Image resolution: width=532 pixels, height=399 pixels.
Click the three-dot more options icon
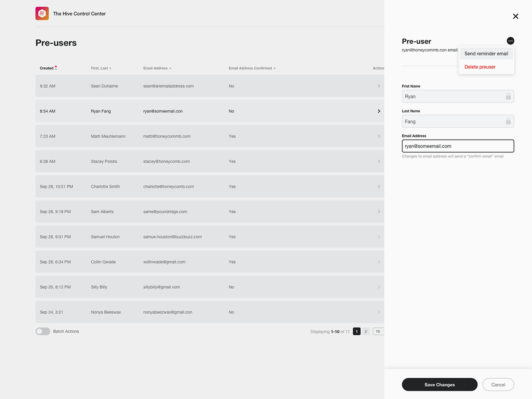point(511,41)
